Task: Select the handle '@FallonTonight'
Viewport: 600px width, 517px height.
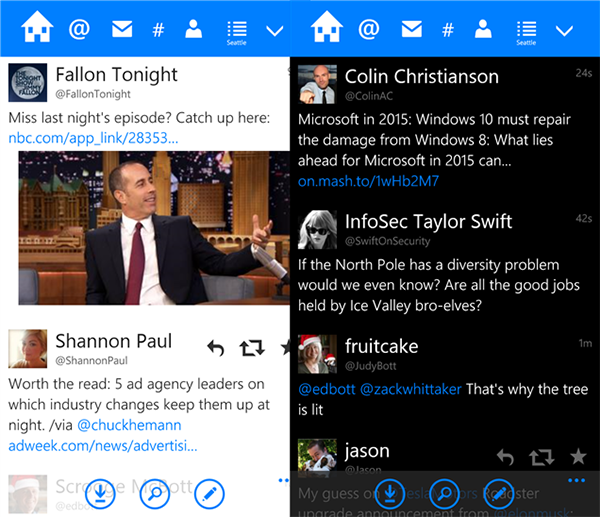Action: [x=93, y=94]
